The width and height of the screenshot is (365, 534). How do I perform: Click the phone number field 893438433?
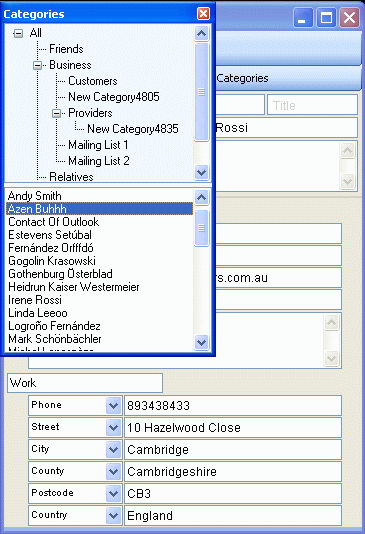(233, 406)
